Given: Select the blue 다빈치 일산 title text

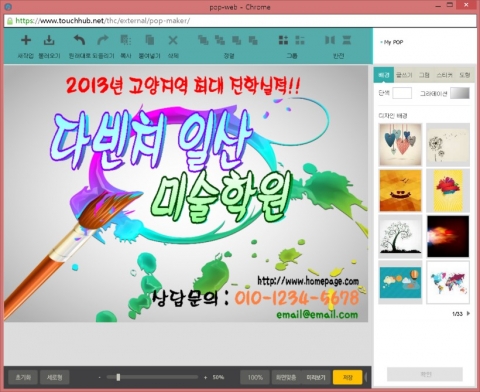Looking at the screenshot, I should [152, 140].
